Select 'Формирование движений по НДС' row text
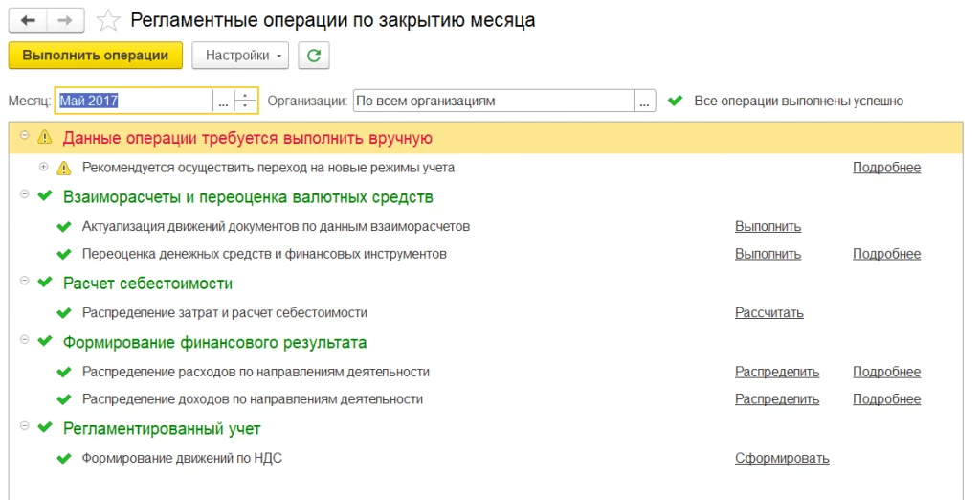Viewport: 980px width, 500px height. [x=182, y=458]
